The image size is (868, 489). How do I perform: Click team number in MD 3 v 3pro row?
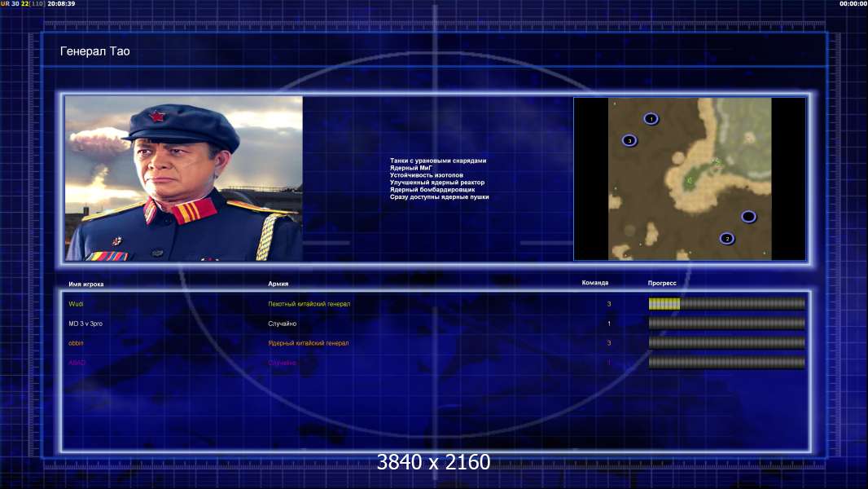point(609,324)
